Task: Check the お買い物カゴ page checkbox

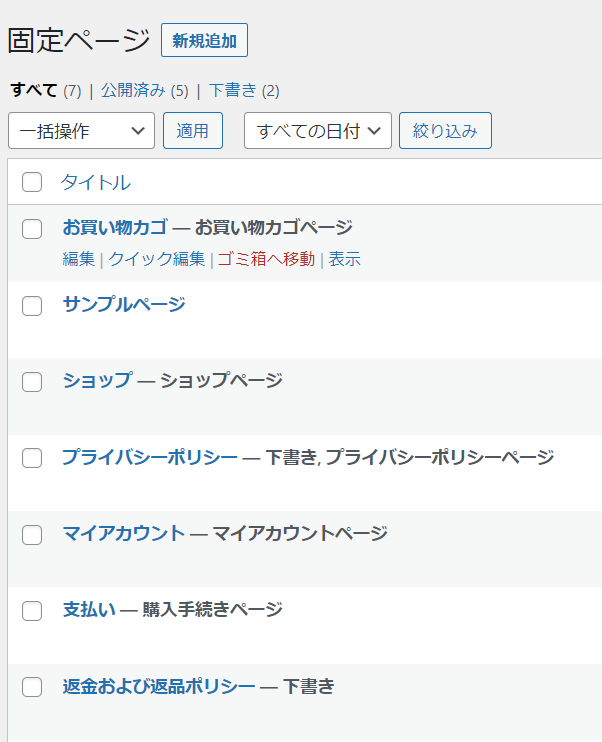Action: coord(32,228)
